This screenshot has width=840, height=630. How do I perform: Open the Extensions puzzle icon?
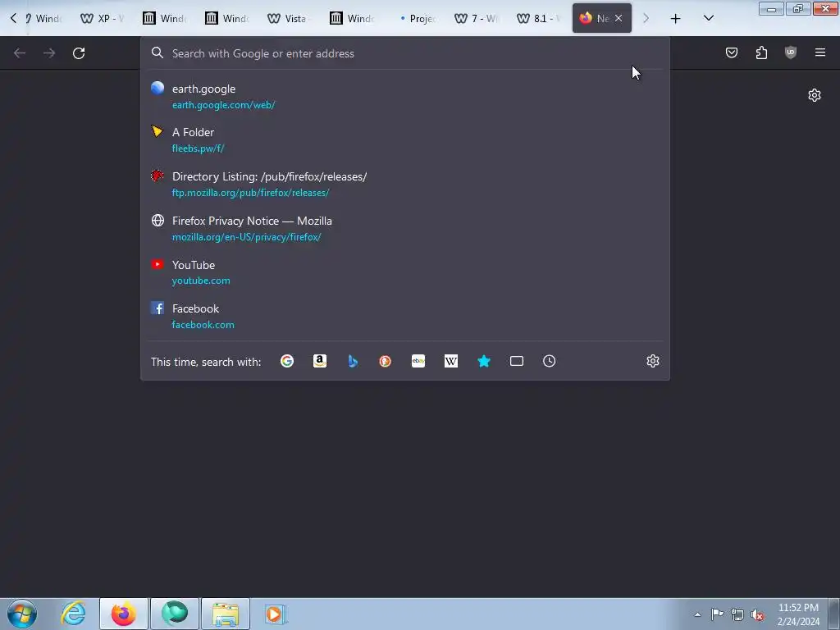click(x=761, y=52)
